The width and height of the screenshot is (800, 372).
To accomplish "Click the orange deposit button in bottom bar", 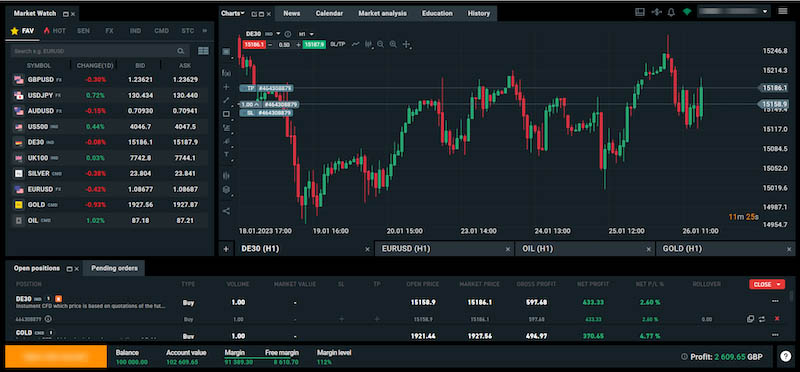I will coord(56,357).
